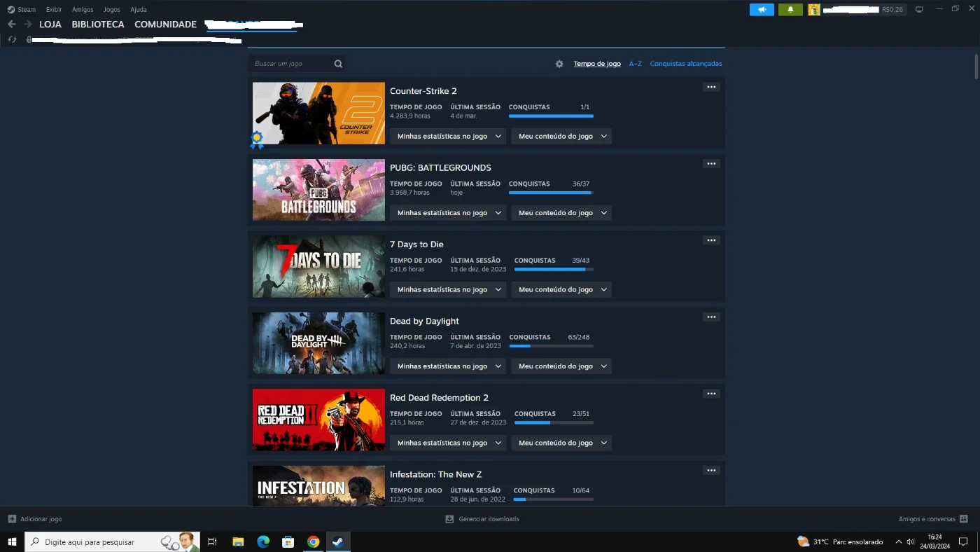This screenshot has height=552, width=980.
Task: Open the Amigos e conversas label
Action: [x=927, y=519]
